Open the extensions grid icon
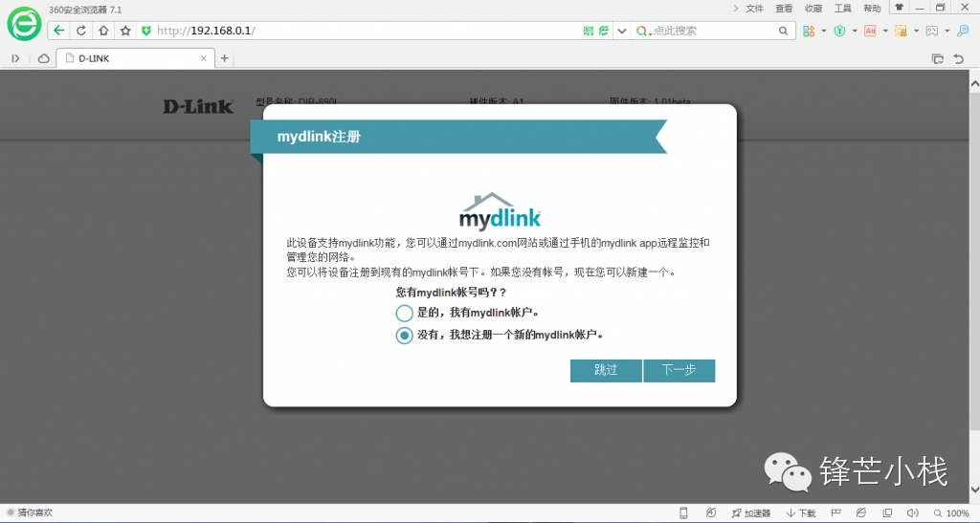The width and height of the screenshot is (980, 523). [809, 31]
